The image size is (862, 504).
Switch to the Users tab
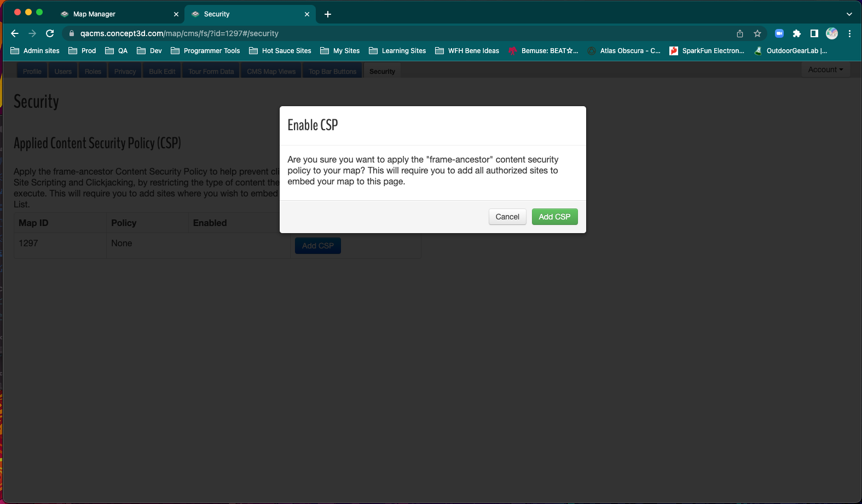pyautogui.click(x=63, y=71)
